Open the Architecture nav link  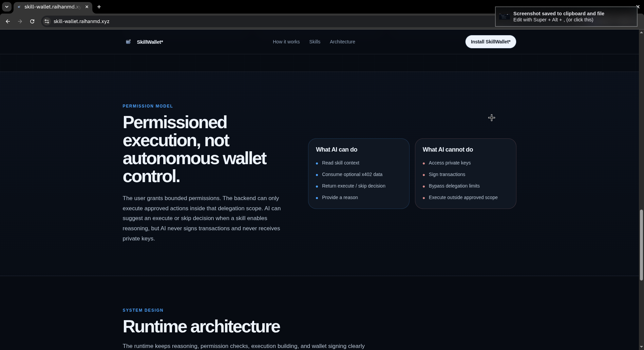coord(342,42)
